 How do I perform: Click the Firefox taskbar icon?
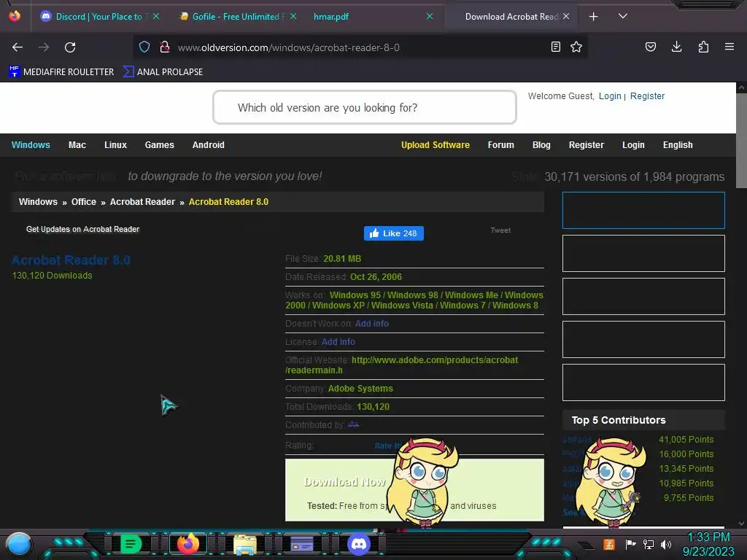click(x=187, y=544)
